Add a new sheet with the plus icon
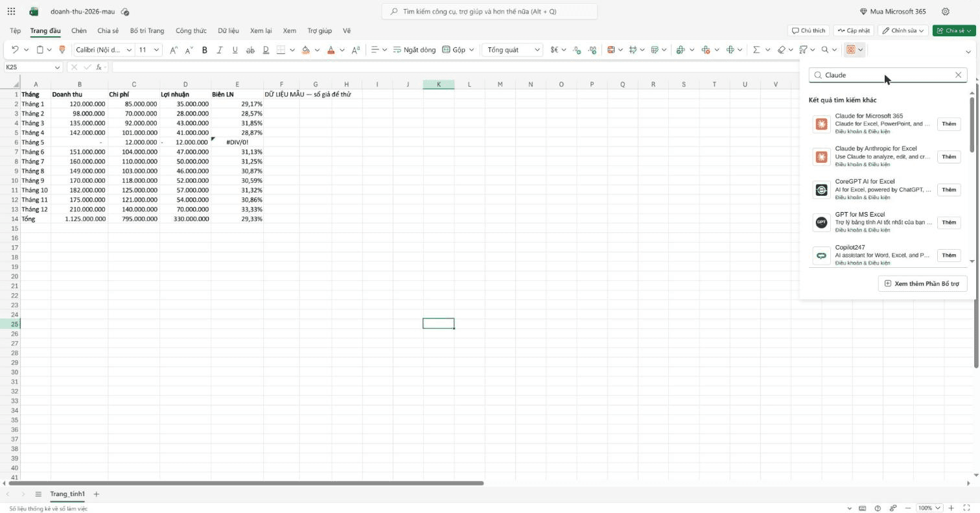This screenshot has width=980, height=513. tap(96, 494)
